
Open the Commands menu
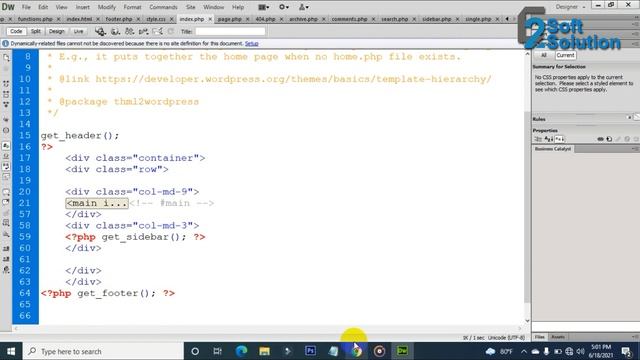[163, 7]
